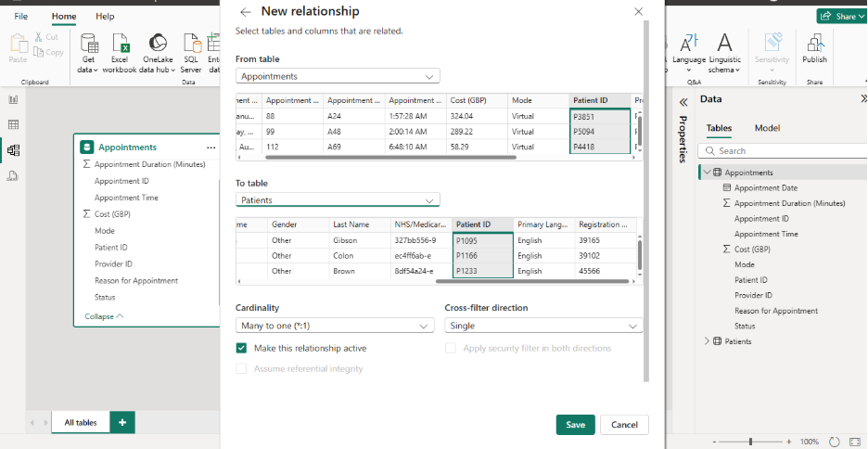Click the Paste clipboard icon
The width and height of the screenshot is (868, 449).
coord(18,44)
